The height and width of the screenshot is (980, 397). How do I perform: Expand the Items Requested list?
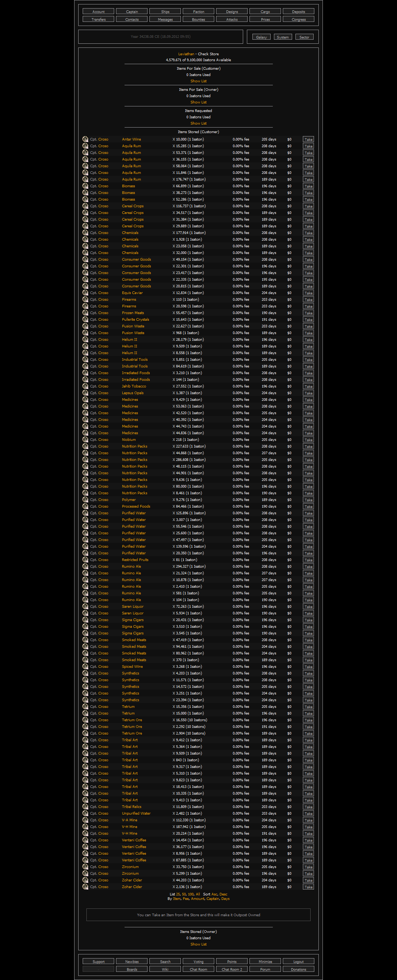click(199, 123)
